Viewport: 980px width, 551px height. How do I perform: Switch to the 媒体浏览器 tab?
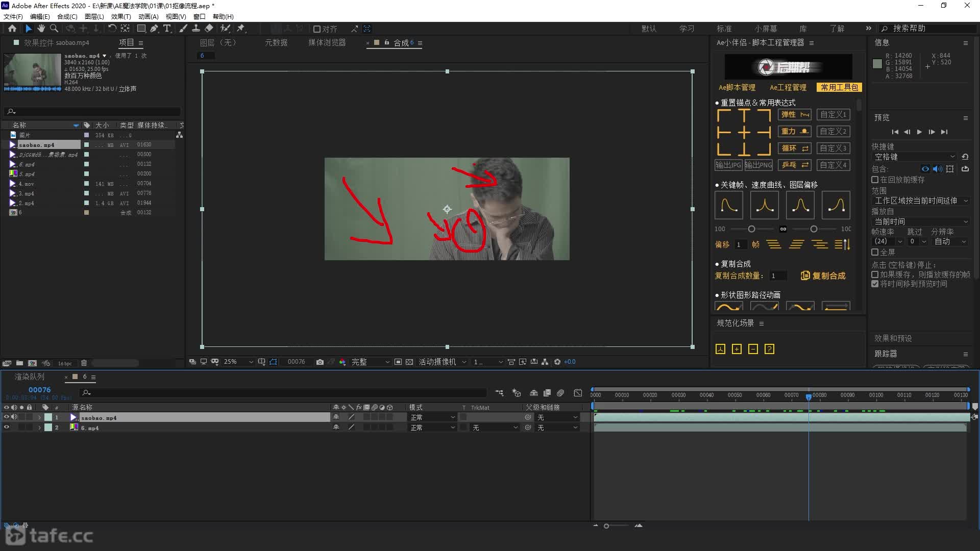pyautogui.click(x=327, y=43)
